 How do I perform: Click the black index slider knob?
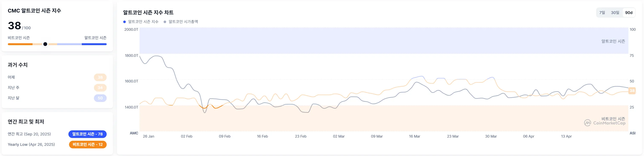point(45,44)
